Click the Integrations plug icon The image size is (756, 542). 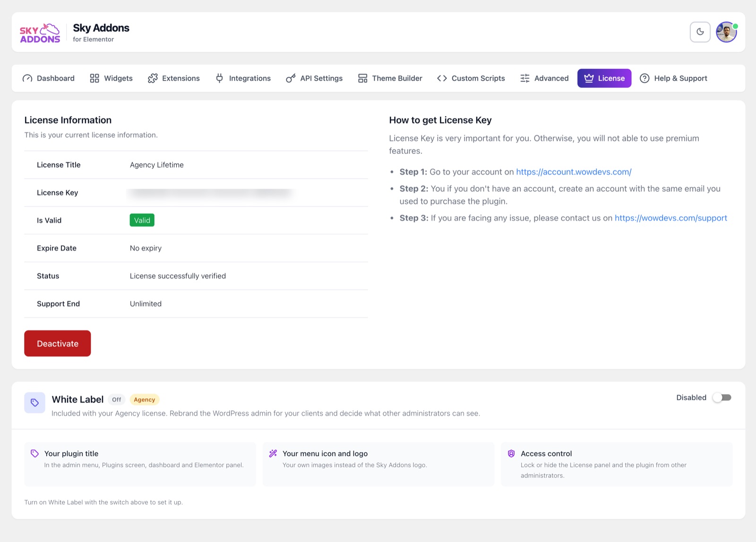coord(220,78)
